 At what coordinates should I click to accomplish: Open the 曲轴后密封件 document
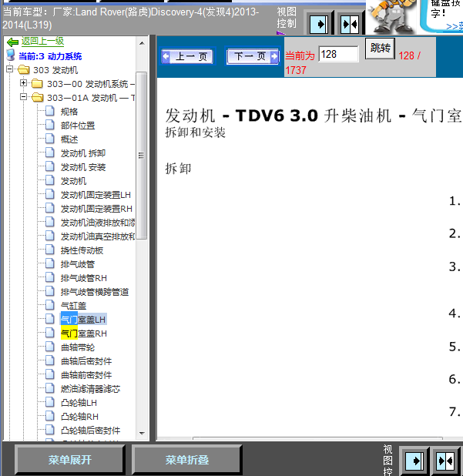point(86,361)
